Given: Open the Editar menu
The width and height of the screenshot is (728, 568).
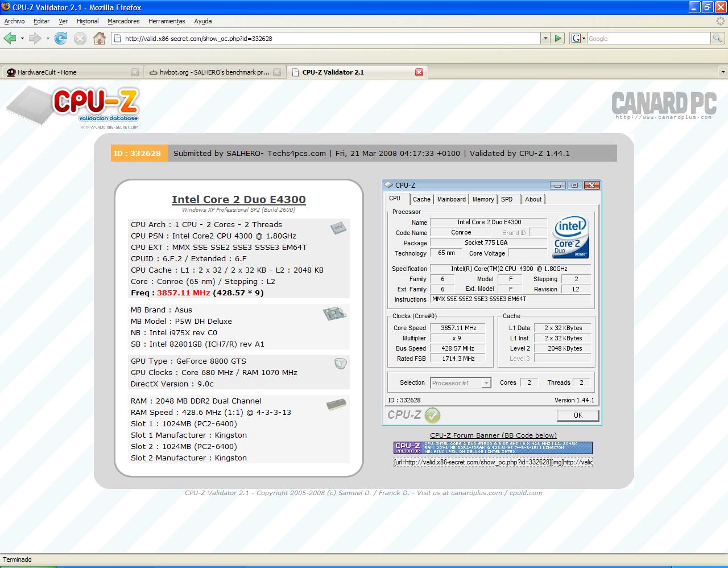Looking at the screenshot, I should pyautogui.click(x=42, y=21).
